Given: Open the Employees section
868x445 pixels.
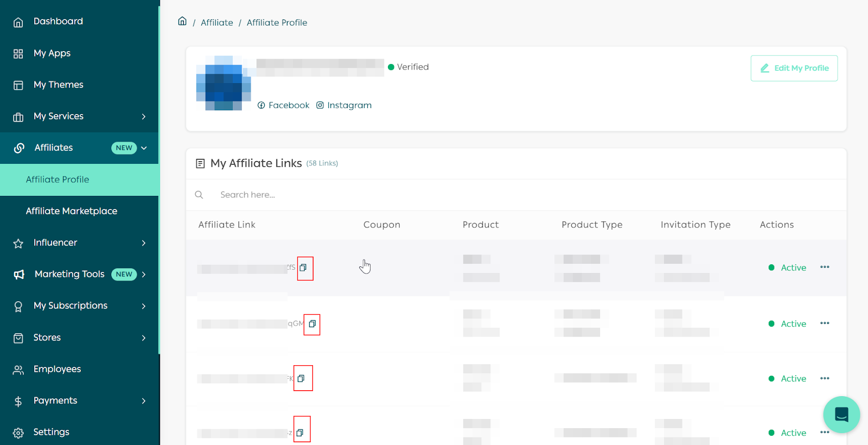Looking at the screenshot, I should pos(57,369).
